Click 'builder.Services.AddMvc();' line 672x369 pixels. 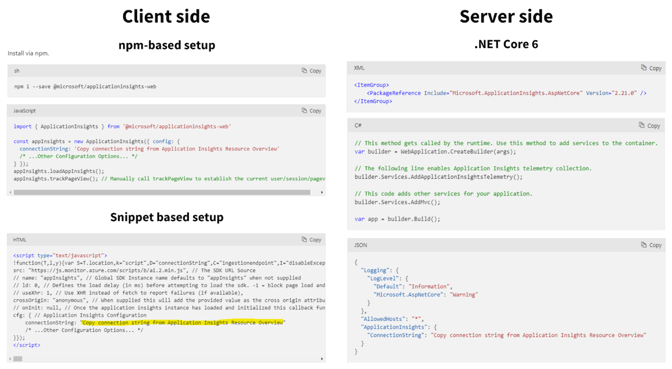point(397,202)
